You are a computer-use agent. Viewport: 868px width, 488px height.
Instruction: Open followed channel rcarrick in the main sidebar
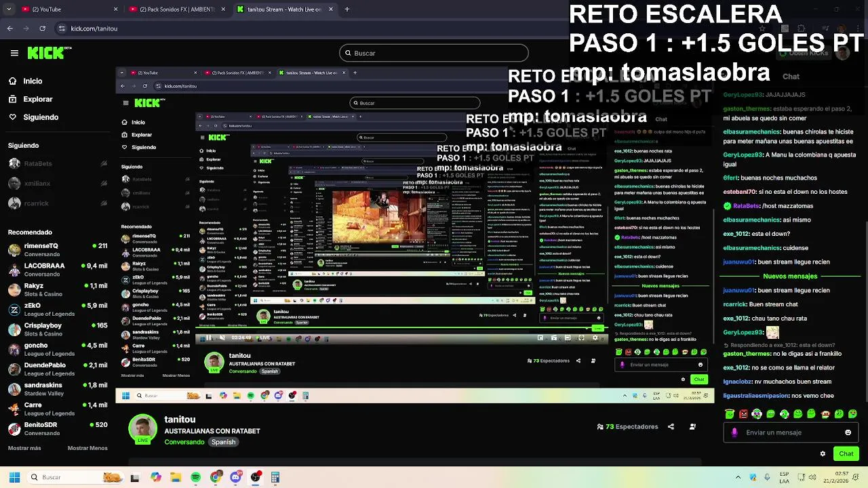tap(57, 203)
